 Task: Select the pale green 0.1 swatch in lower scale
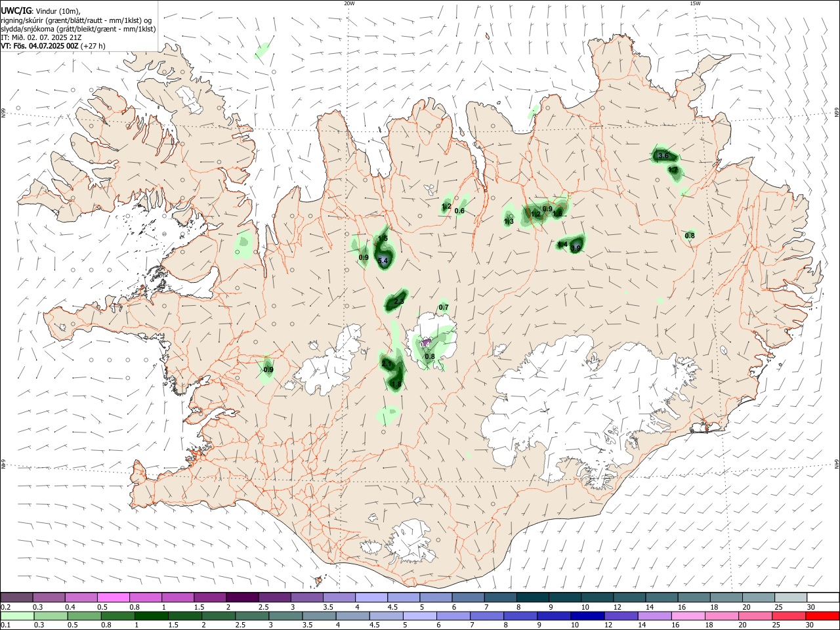(17, 616)
